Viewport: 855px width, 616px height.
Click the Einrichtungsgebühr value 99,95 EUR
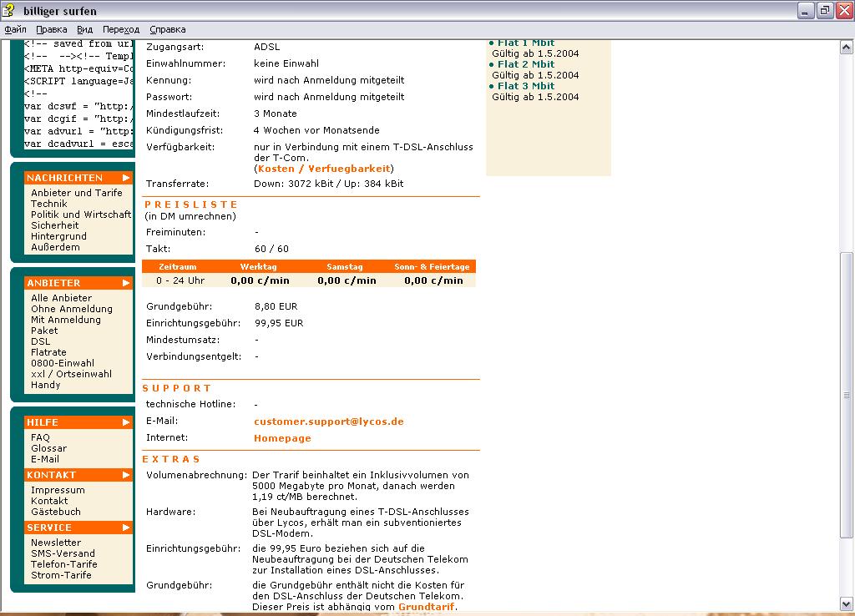pyautogui.click(x=279, y=323)
